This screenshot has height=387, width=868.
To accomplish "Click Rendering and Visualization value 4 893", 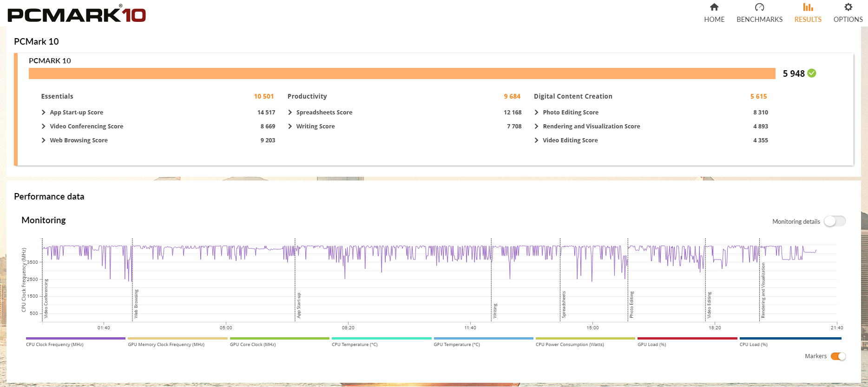I will tap(761, 127).
